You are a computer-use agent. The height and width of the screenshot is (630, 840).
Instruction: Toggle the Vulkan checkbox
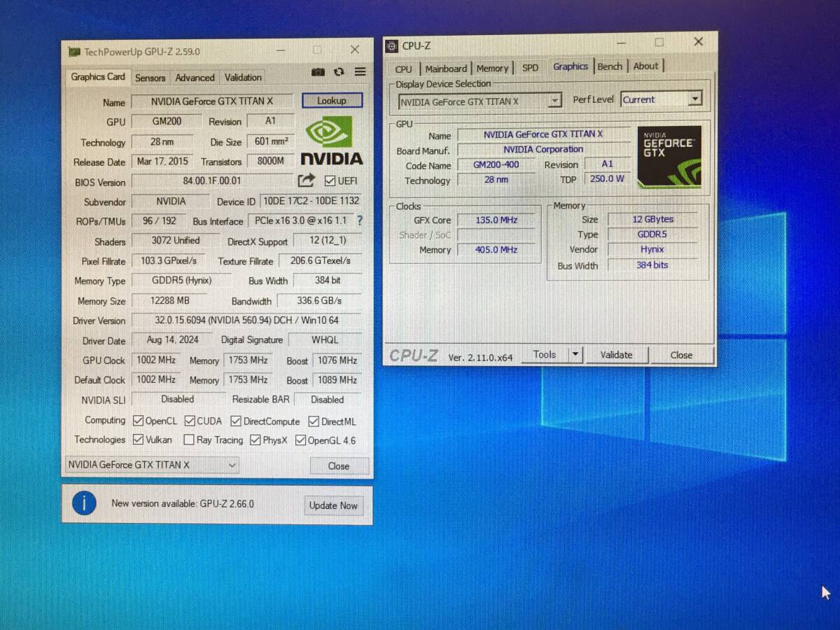point(139,440)
